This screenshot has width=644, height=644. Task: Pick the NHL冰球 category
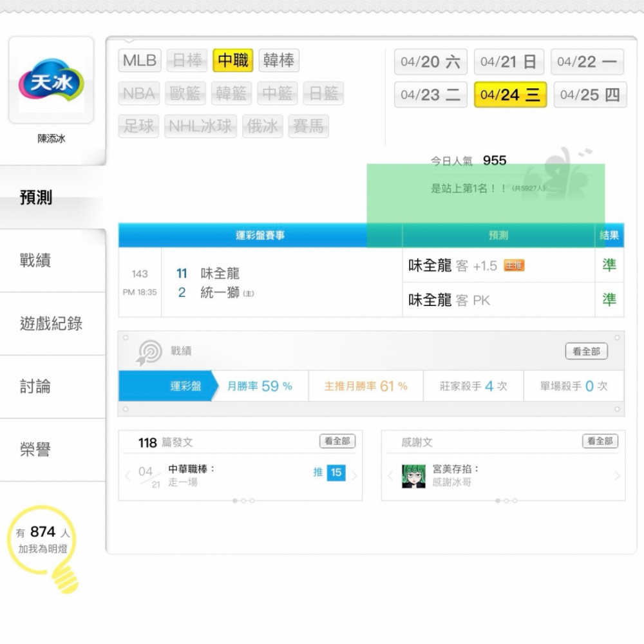tap(200, 126)
